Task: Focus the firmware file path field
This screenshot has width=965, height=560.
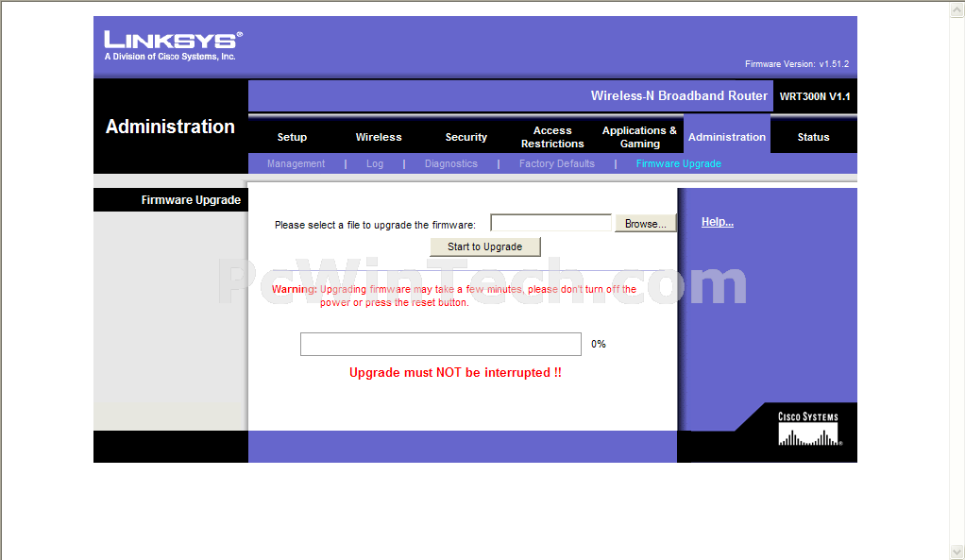Action: click(x=550, y=223)
